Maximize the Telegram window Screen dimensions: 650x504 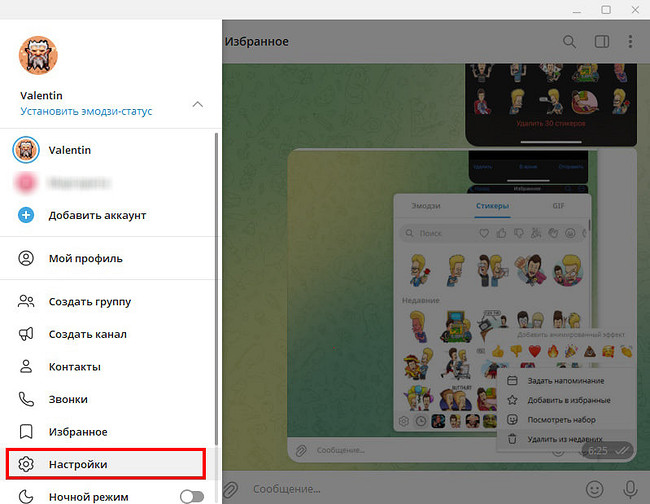coord(606,9)
